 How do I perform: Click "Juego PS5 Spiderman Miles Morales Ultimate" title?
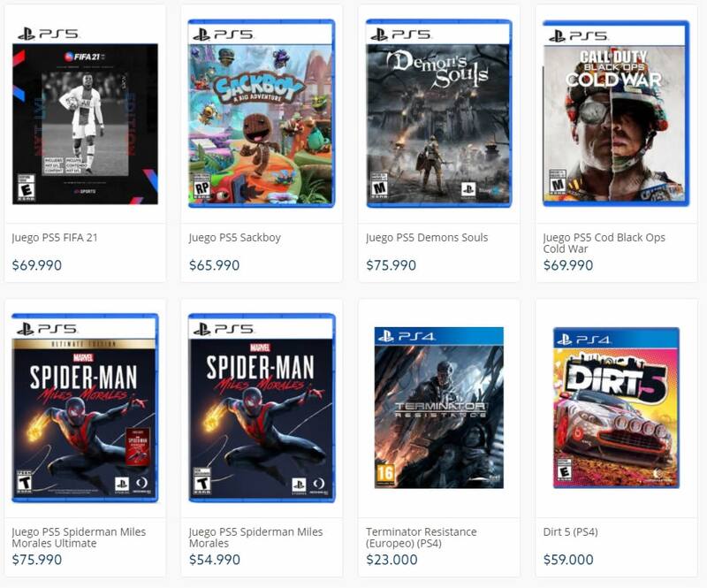(79, 537)
